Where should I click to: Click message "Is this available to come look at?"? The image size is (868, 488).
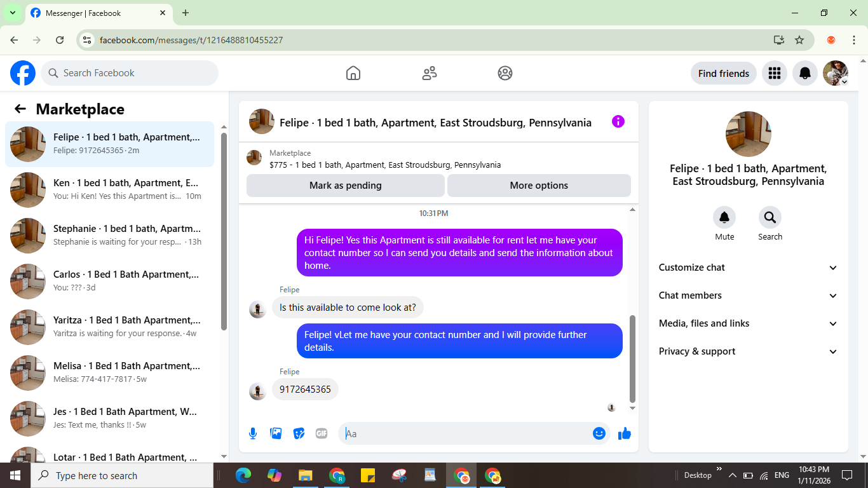[x=348, y=308]
